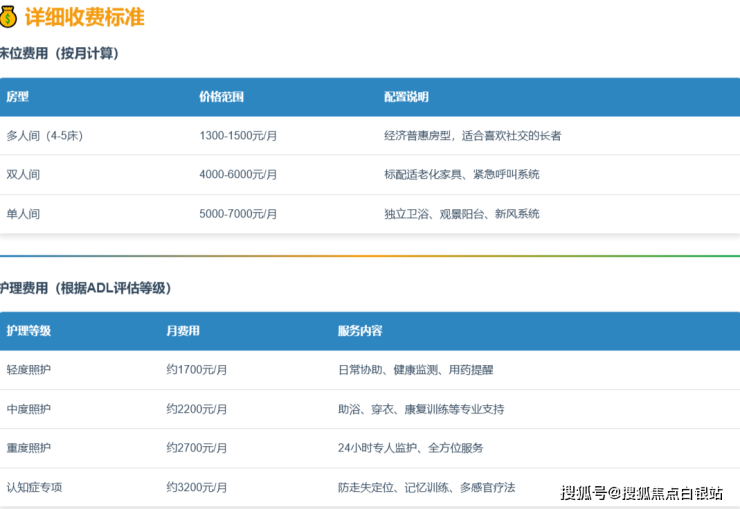This screenshot has height=509, width=740.
Task: Click the 配置说明 column header
Action: [406, 97]
